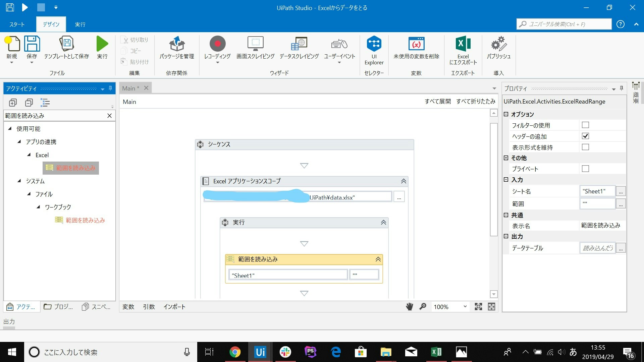Enable the フィルターの使用 checkbox

point(585,125)
